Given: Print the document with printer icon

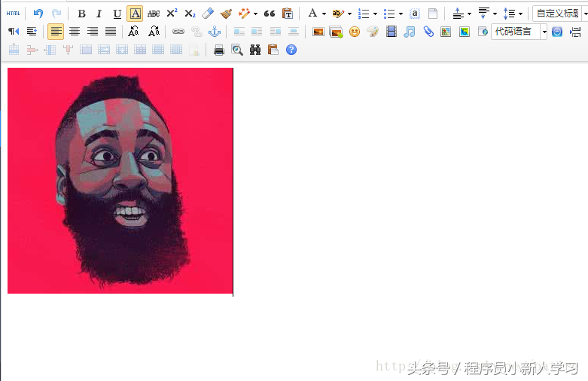Looking at the screenshot, I should [x=218, y=50].
